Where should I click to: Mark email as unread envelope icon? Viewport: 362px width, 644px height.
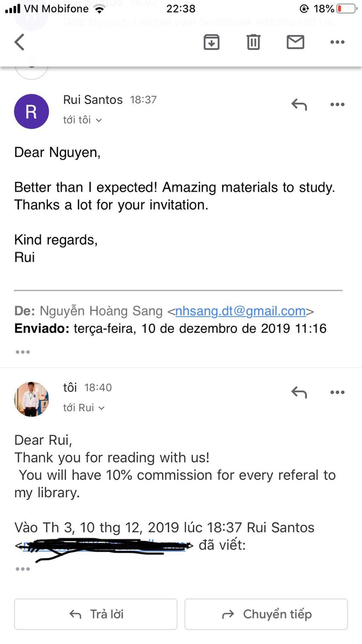(x=296, y=42)
